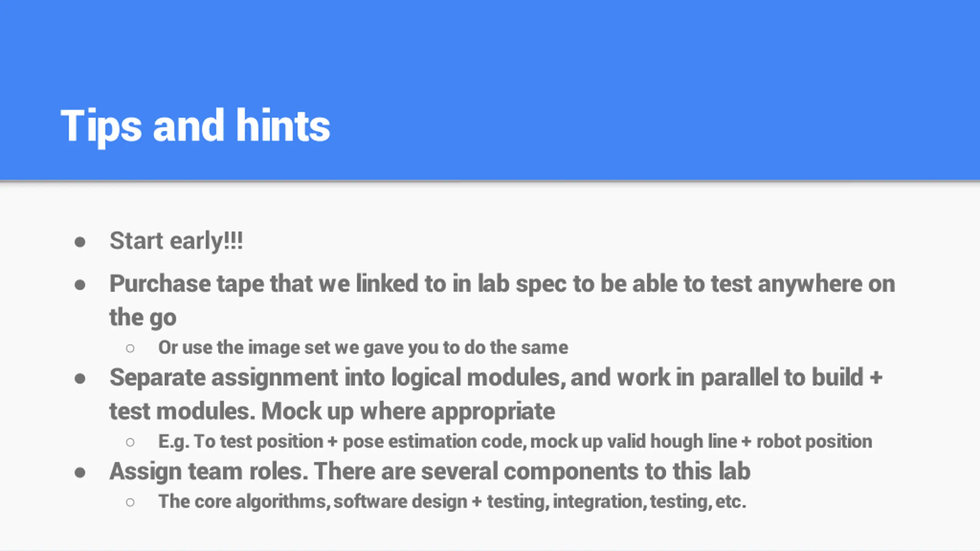Select the bullet dot before 'Assign team roles'
The width and height of the screenshot is (980, 551).
pos(80,473)
